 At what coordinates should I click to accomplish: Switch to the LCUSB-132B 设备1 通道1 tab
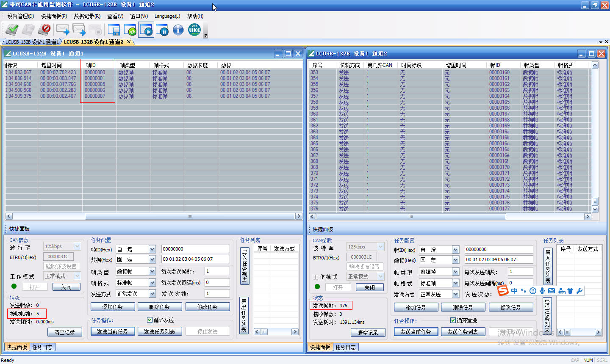pyautogui.click(x=31, y=42)
